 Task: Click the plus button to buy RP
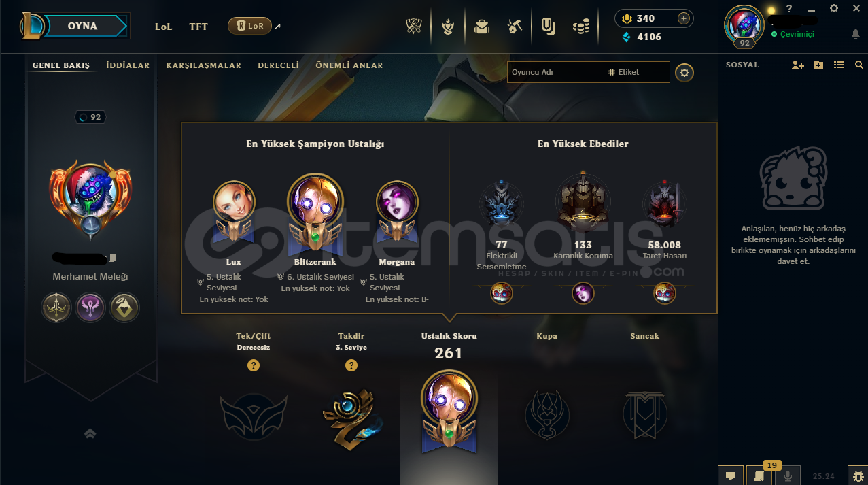point(684,18)
